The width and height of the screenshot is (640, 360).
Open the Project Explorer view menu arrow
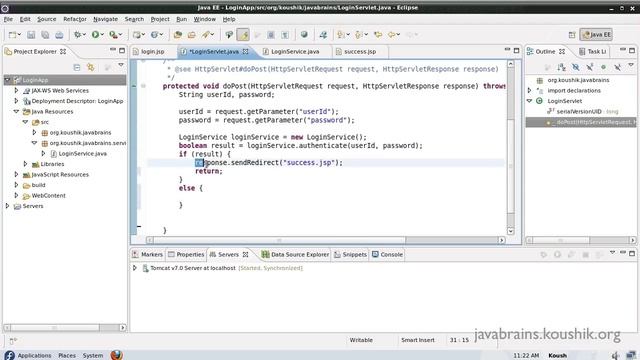coord(121,65)
